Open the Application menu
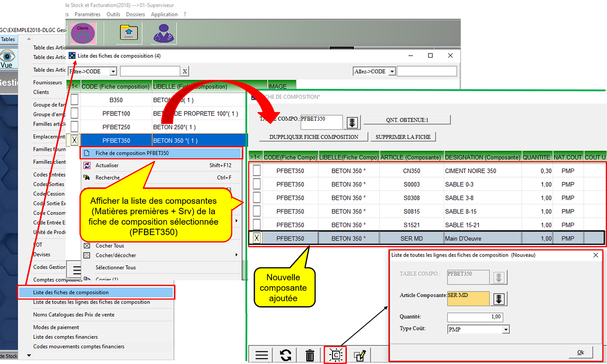 click(164, 14)
